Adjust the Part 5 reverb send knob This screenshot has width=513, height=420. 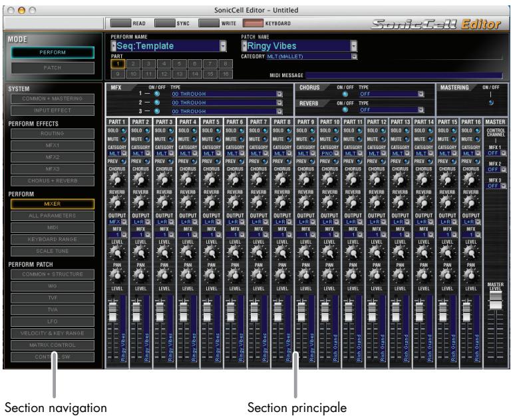point(211,203)
